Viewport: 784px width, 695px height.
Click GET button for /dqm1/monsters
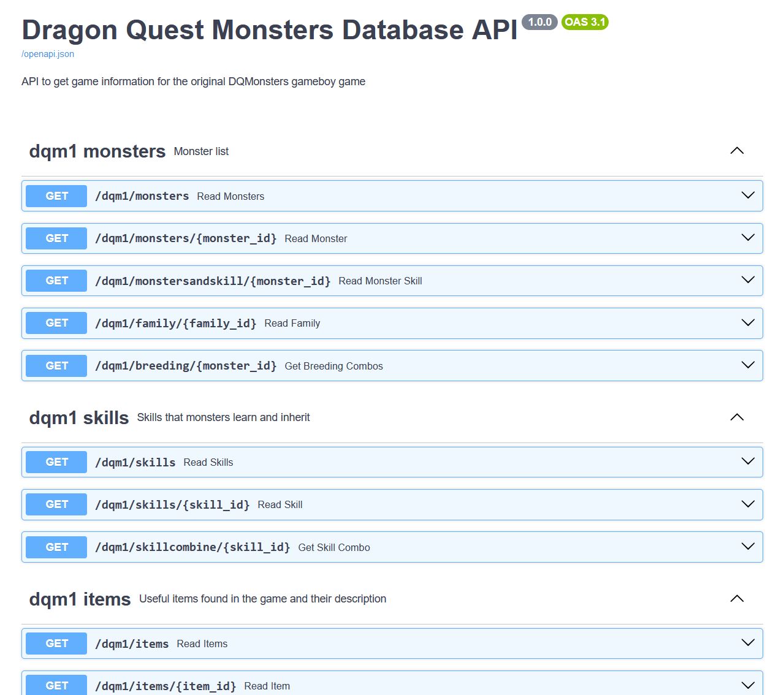coord(56,196)
